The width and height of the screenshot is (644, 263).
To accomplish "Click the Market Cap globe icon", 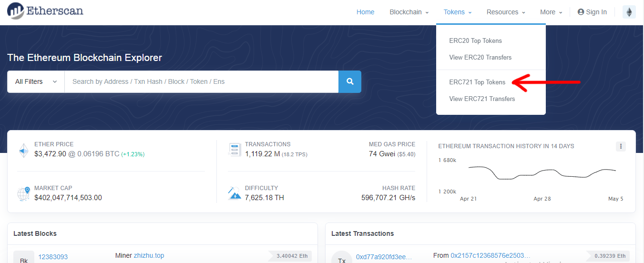I will click(x=24, y=194).
